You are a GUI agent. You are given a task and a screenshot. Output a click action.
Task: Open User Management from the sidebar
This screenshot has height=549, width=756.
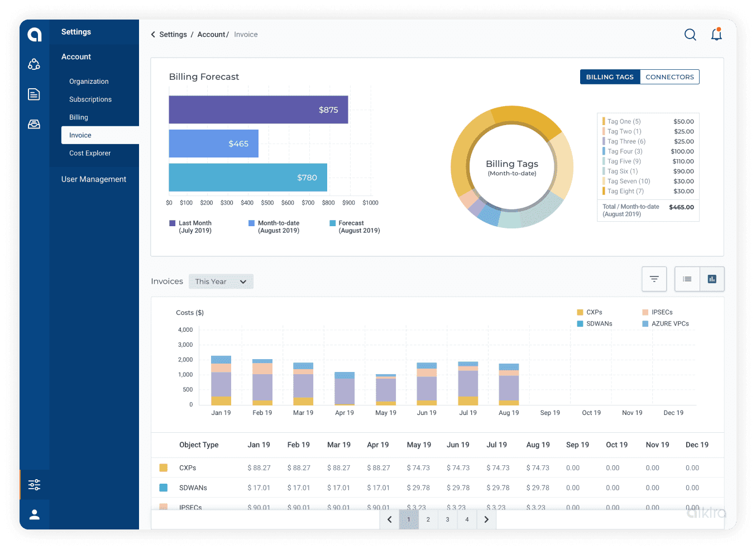(93, 179)
